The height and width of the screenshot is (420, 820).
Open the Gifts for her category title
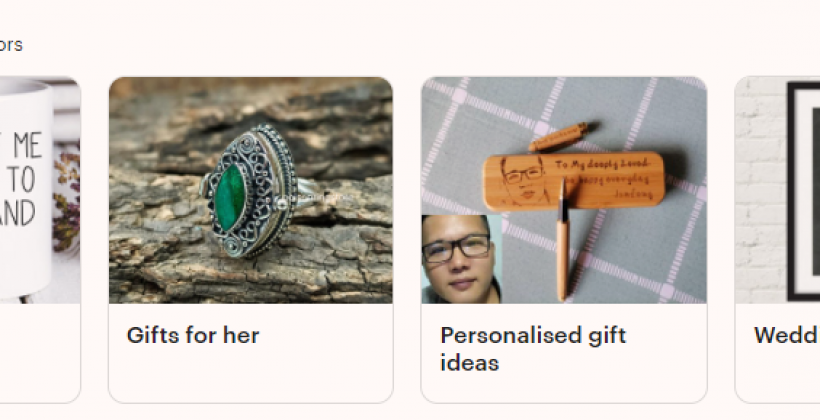pos(192,335)
